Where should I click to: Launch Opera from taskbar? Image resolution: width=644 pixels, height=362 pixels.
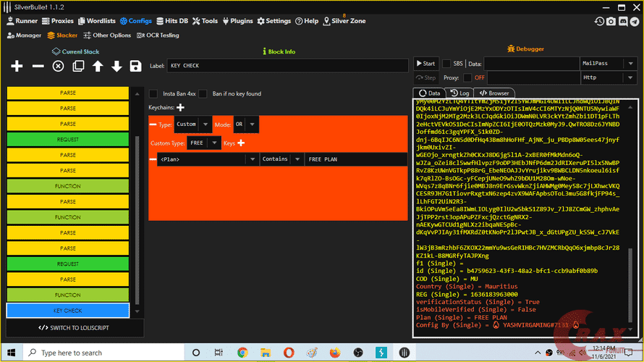click(x=289, y=353)
